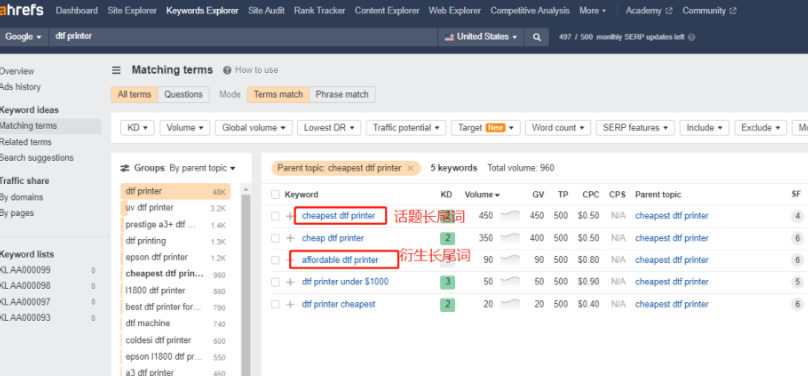Open Competitive Analysis
This screenshot has height=376, width=808.
530,10
